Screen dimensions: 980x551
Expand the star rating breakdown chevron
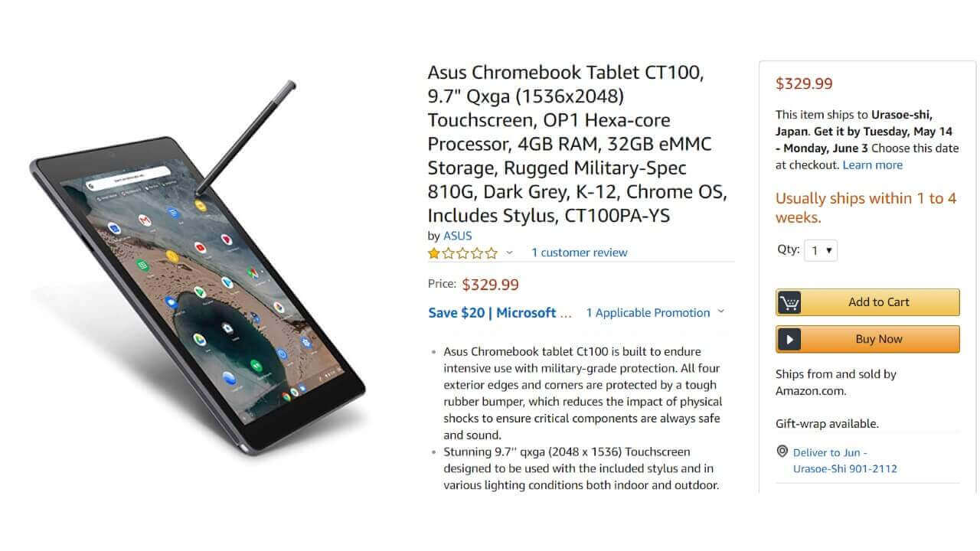(509, 253)
